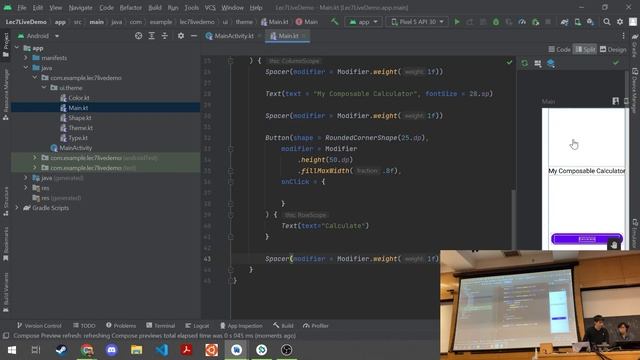Open the File menu

point(22,7)
